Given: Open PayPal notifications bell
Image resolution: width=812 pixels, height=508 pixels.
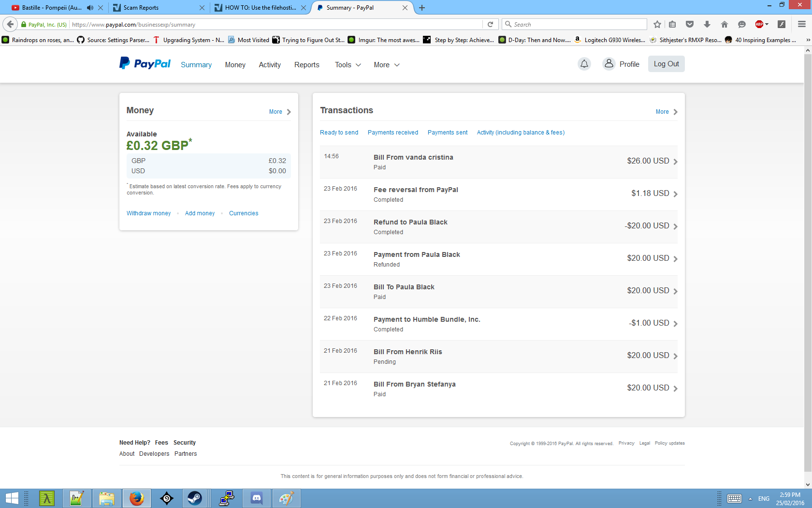Looking at the screenshot, I should point(584,64).
